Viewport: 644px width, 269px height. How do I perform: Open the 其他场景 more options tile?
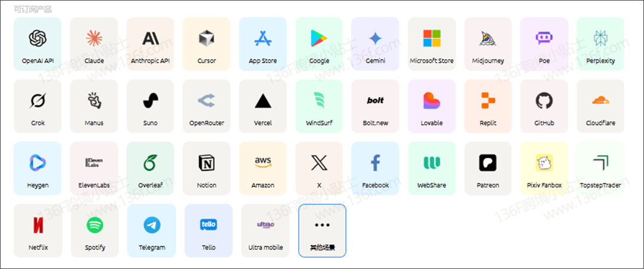323,231
